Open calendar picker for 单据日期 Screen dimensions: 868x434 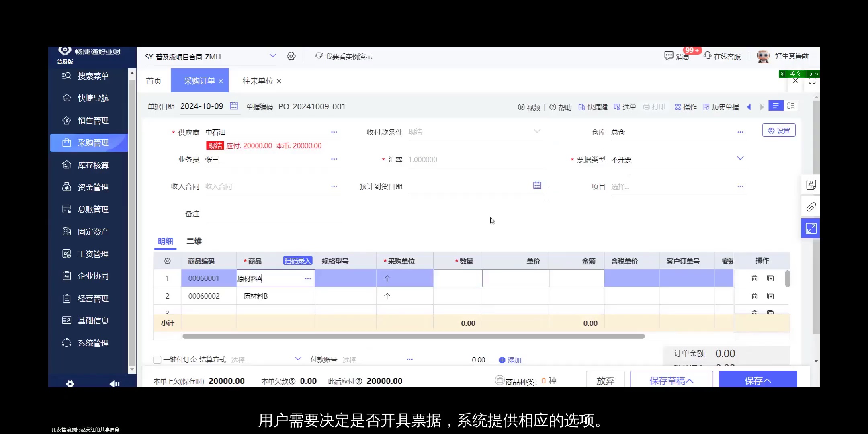point(234,106)
